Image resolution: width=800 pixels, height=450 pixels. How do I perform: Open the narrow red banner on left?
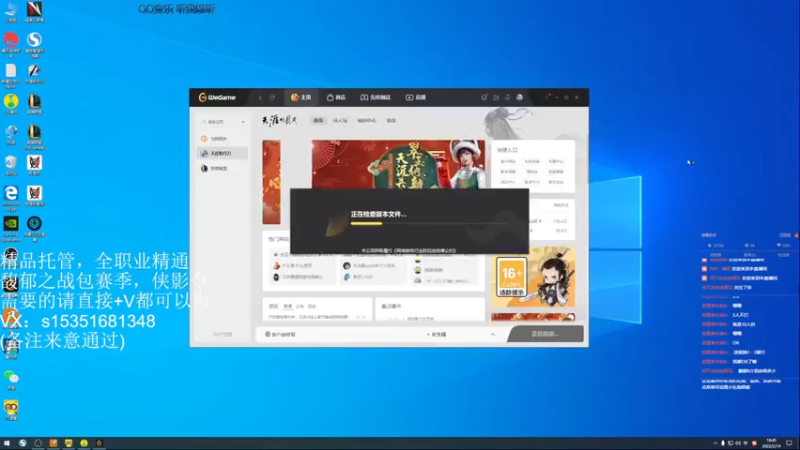(x=271, y=182)
